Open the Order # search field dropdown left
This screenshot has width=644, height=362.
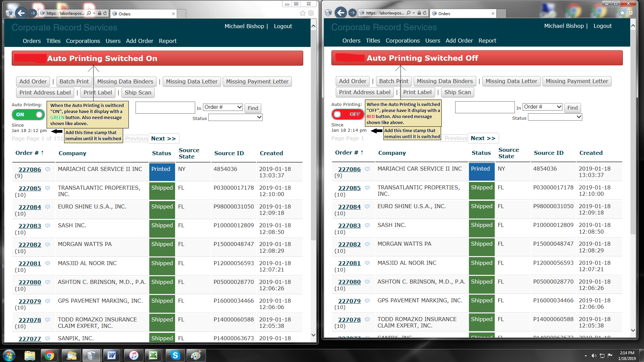223,107
